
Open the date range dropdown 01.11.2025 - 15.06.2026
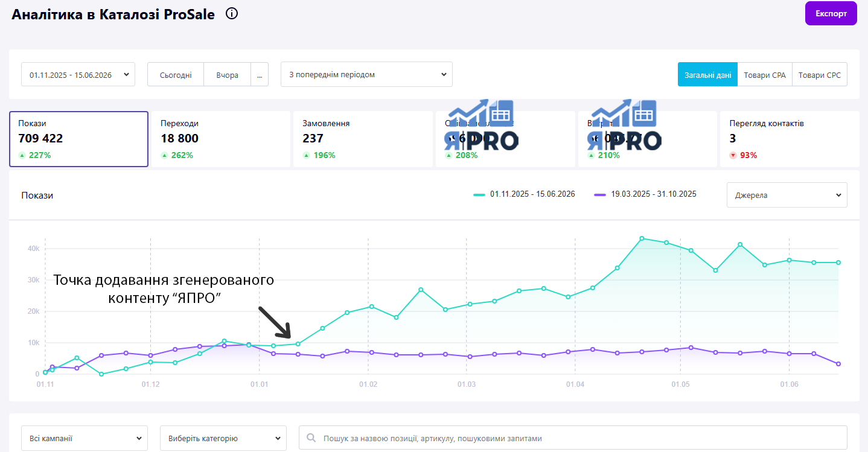(78, 74)
